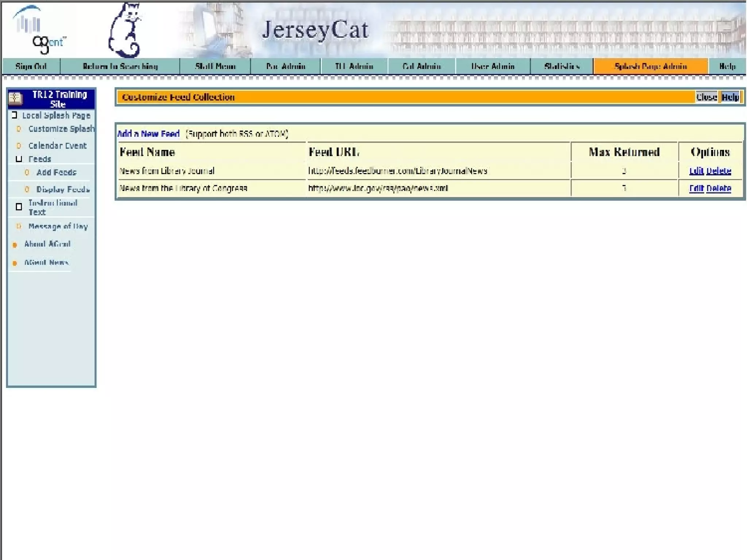Collapse the Feeds section box
Image resolution: width=747 pixels, height=560 pixels.
pos(19,159)
